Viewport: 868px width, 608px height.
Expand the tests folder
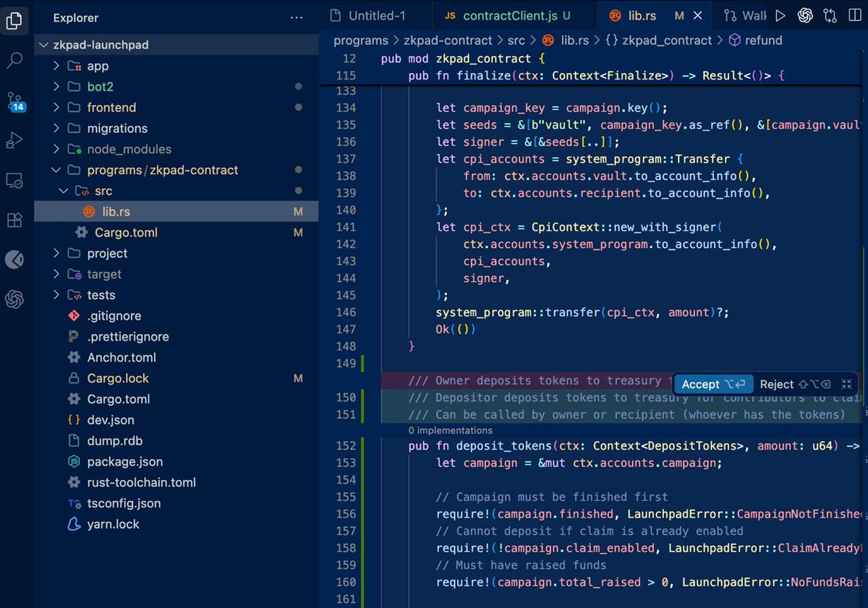point(176,295)
